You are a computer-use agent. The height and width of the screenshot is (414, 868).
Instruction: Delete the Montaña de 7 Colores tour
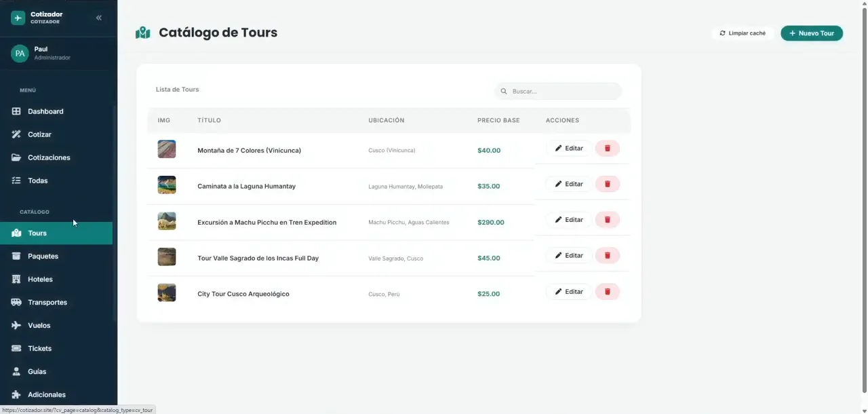point(608,148)
